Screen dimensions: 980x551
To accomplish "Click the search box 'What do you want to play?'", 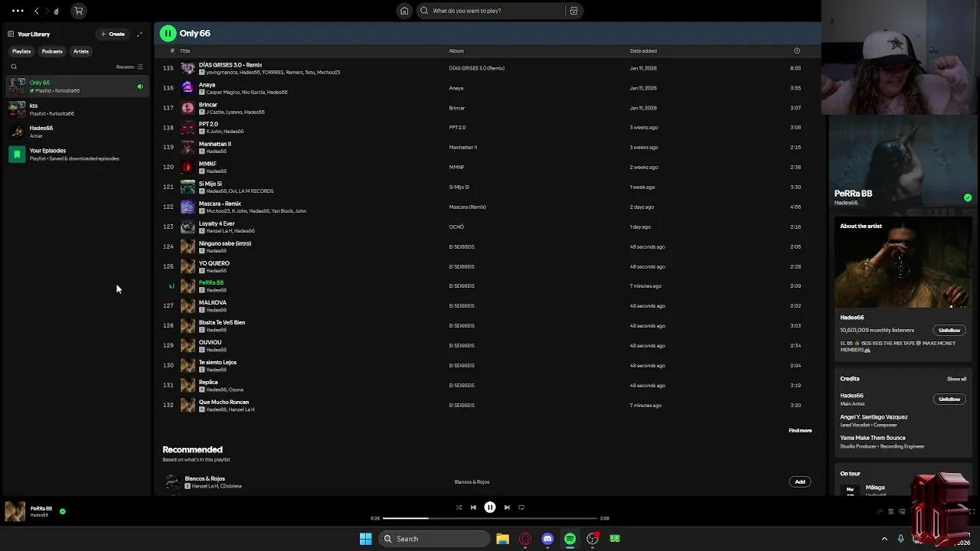I will coord(498,11).
